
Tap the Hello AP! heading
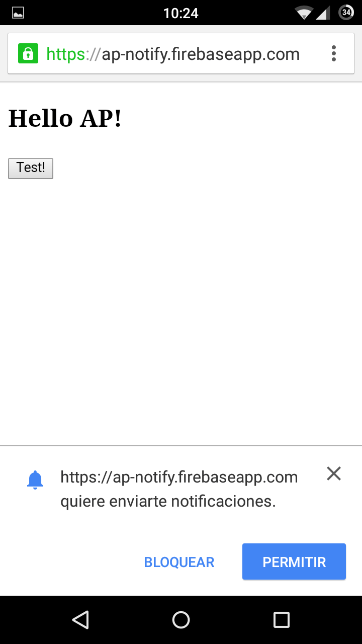pos(65,119)
